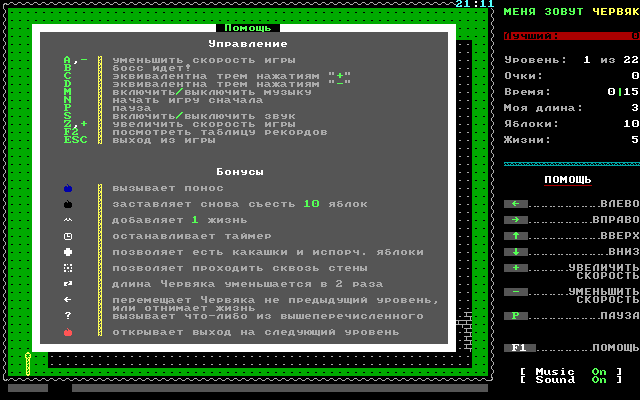This screenshot has width=640, height=400.
Task: Click the F2 key label
Action: pyautogui.click(x=71, y=132)
